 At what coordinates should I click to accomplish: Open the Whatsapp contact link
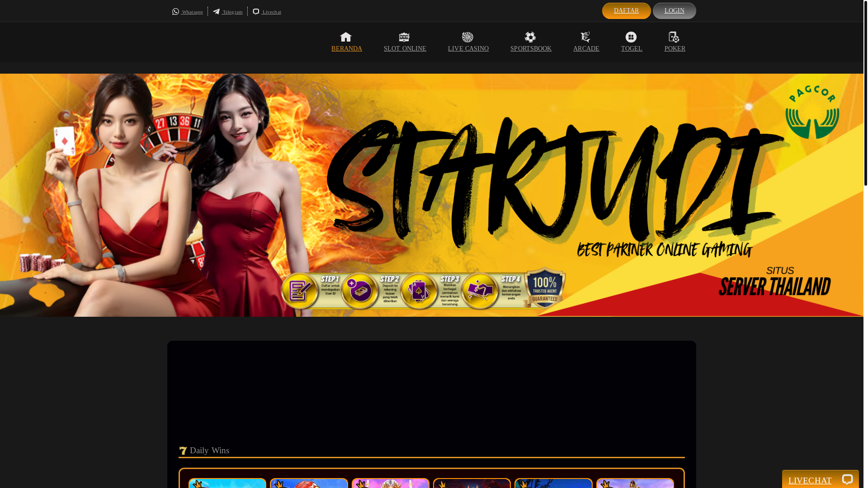[188, 12]
